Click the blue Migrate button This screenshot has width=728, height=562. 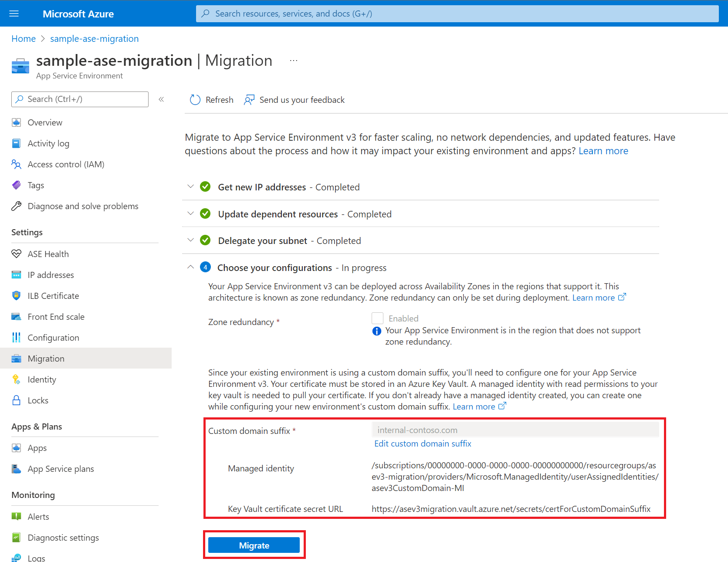pos(254,545)
